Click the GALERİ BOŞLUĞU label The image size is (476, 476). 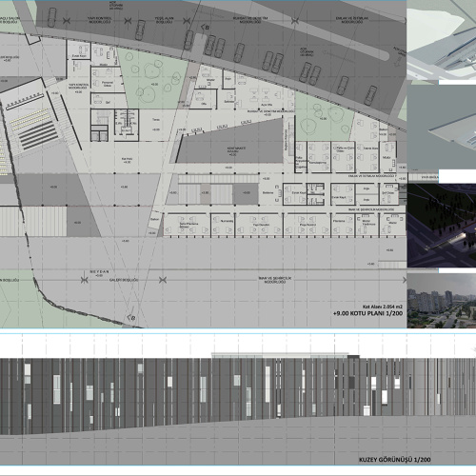(x=124, y=280)
